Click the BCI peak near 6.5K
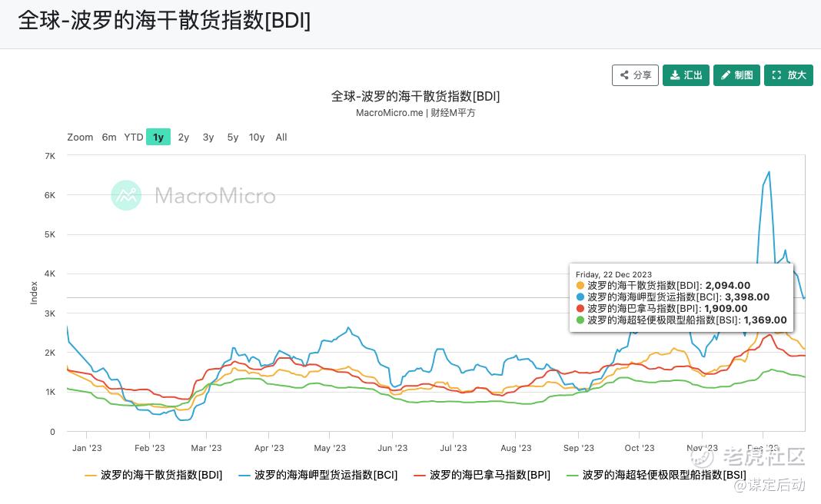The height and width of the screenshot is (504, 821). tap(769, 172)
